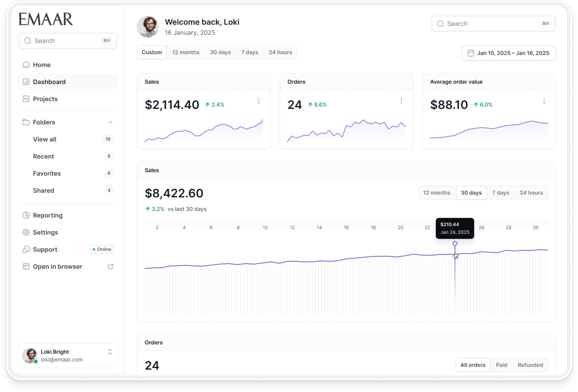Open Projects via its stack icon
Screen dimensions: 578x392
(x=26, y=99)
